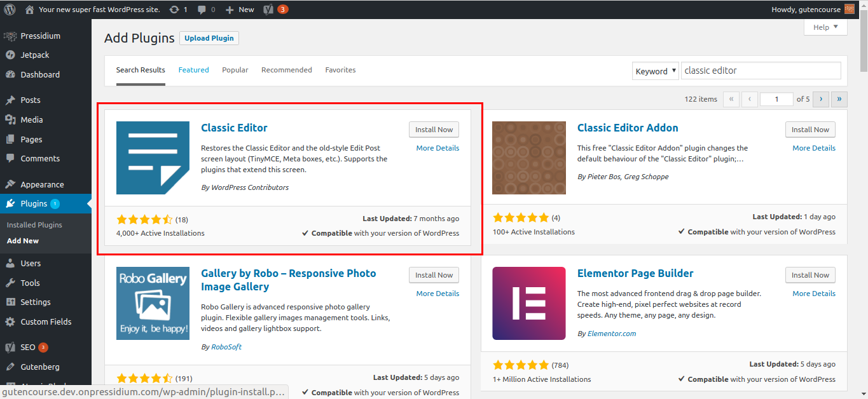Install the Gallery by Robo plugin

434,275
